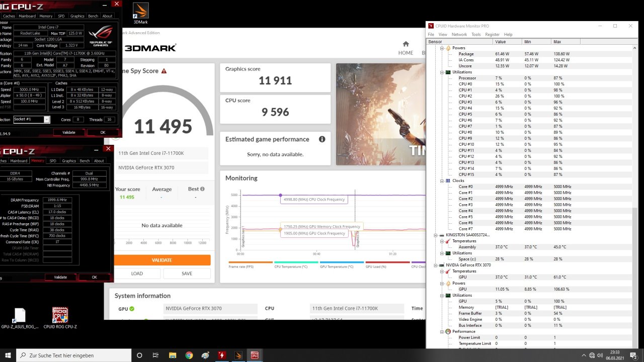Close the lower CPU-Z memory window
The height and width of the screenshot is (362, 644).
[x=109, y=149]
